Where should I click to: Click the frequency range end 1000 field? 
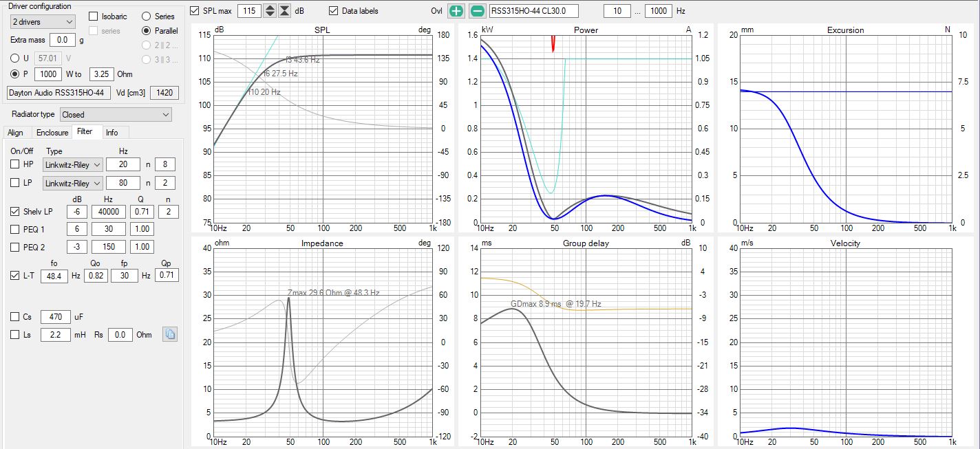[659, 11]
